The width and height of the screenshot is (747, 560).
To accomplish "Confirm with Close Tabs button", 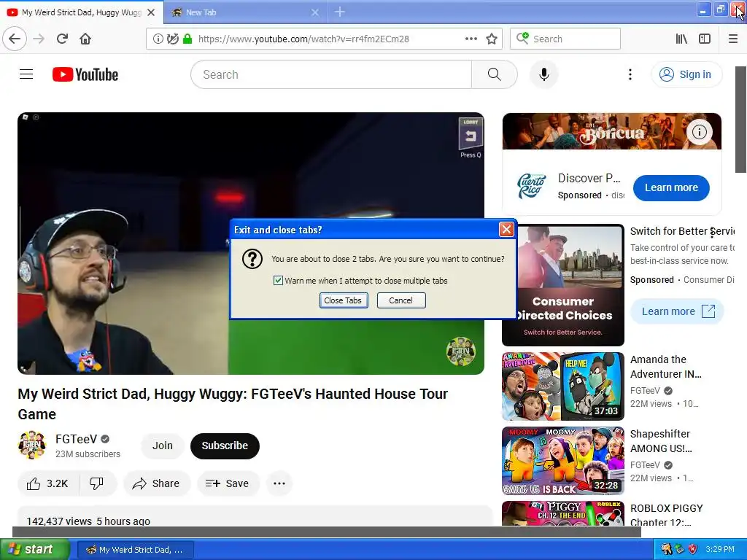I will (x=344, y=300).
